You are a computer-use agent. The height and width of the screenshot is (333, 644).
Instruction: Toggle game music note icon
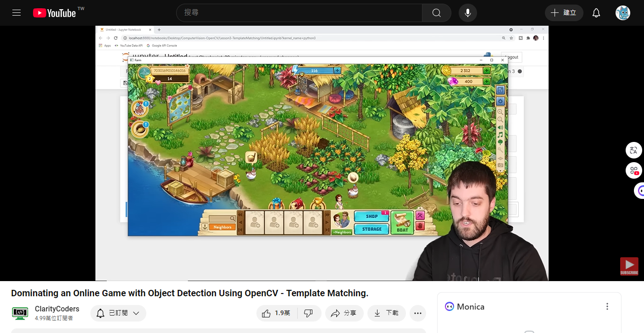(x=500, y=135)
